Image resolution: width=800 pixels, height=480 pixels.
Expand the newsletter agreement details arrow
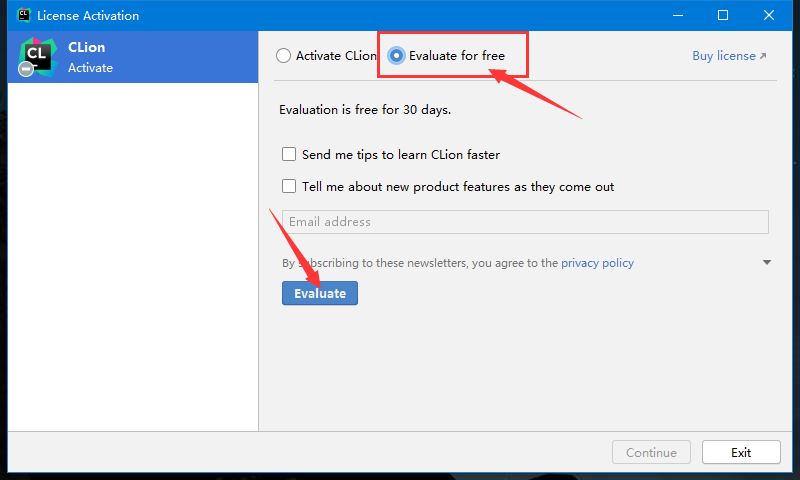pyautogui.click(x=766, y=262)
